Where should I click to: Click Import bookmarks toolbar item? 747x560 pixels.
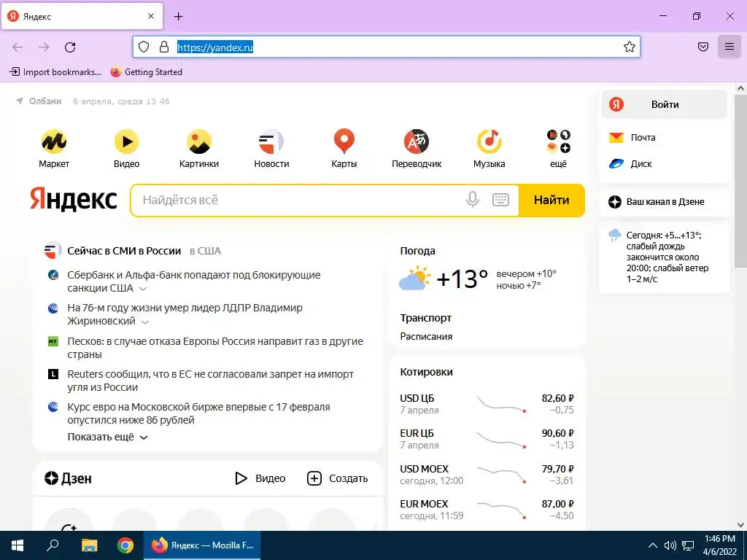coord(55,72)
